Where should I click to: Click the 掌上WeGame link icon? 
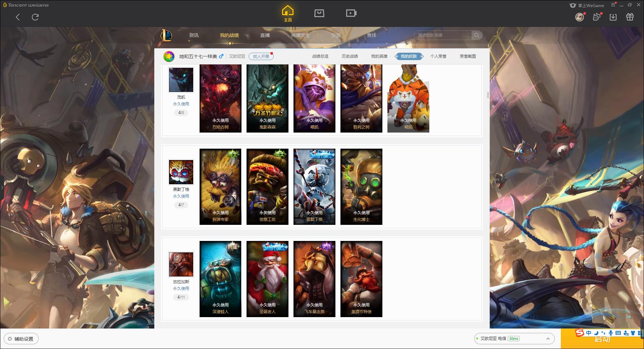[x=587, y=5]
